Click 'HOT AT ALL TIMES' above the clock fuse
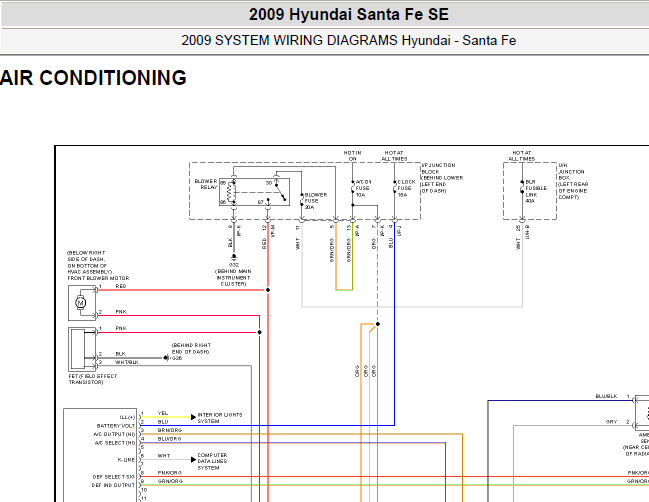Viewport: 649px width, 502px height. [394, 156]
